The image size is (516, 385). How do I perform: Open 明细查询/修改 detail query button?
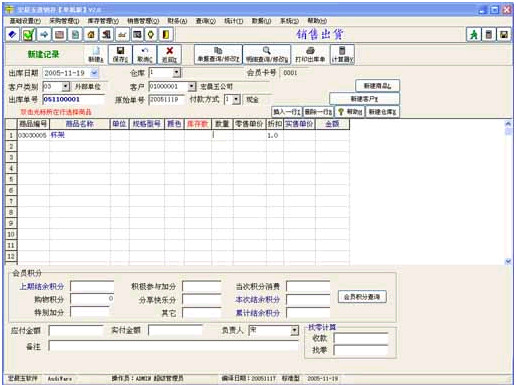267,55
